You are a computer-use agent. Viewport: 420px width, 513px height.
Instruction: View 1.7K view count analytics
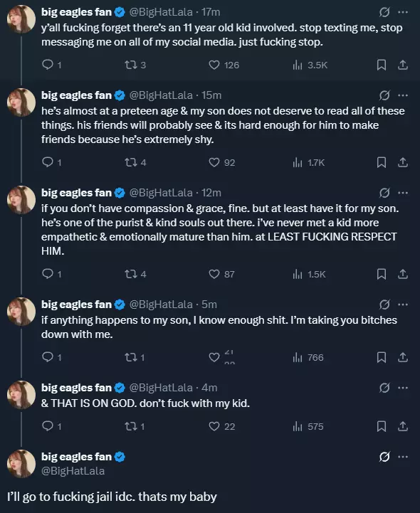[309, 162]
